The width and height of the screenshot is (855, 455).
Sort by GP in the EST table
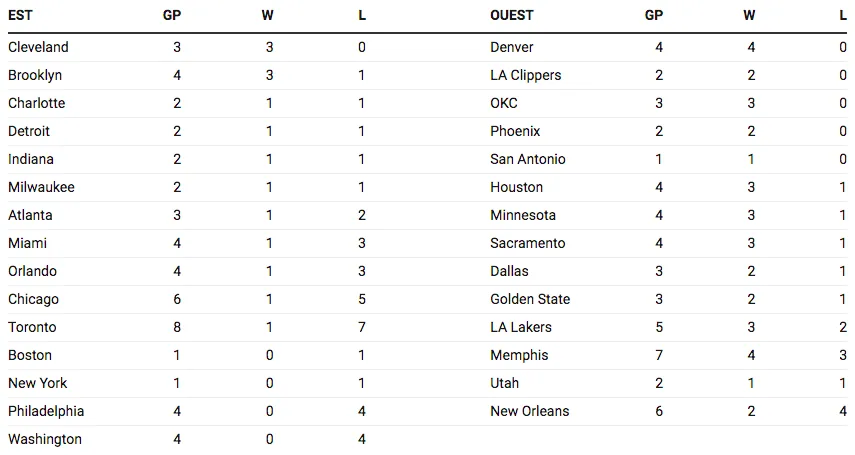[171, 15]
